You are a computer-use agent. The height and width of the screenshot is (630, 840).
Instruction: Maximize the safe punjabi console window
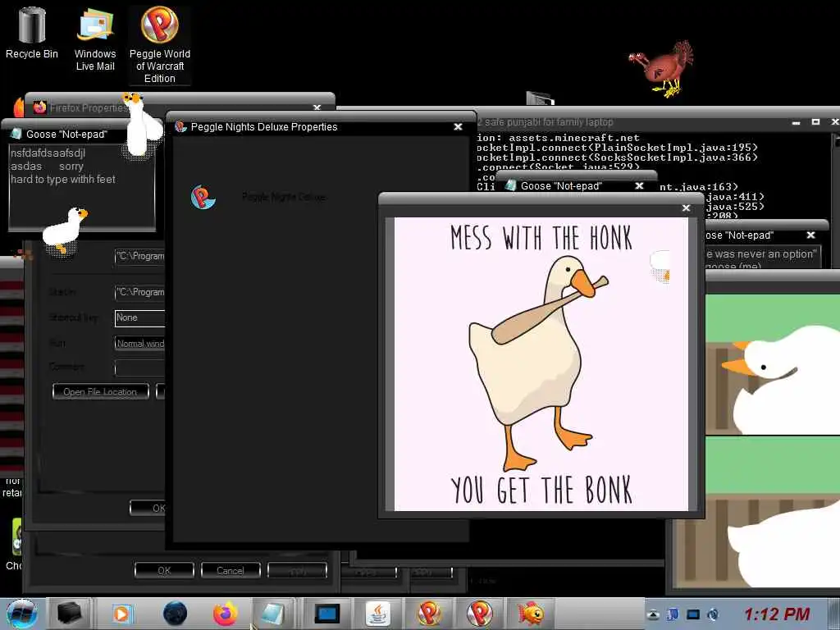click(815, 122)
